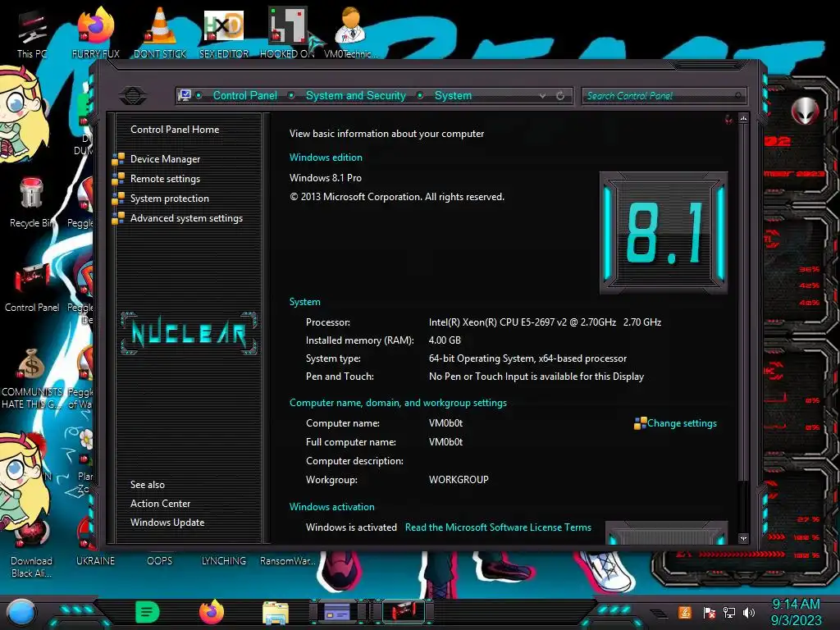Launch the Firefox desktop shortcut labeled FURRY FUX
Image resolution: width=840 pixels, height=630 pixels.
pos(96,32)
